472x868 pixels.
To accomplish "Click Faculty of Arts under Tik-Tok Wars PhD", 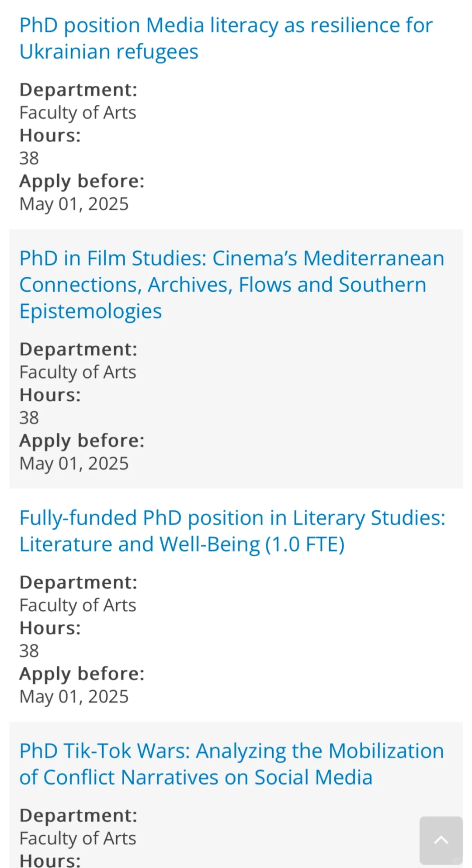I will click(78, 838).
